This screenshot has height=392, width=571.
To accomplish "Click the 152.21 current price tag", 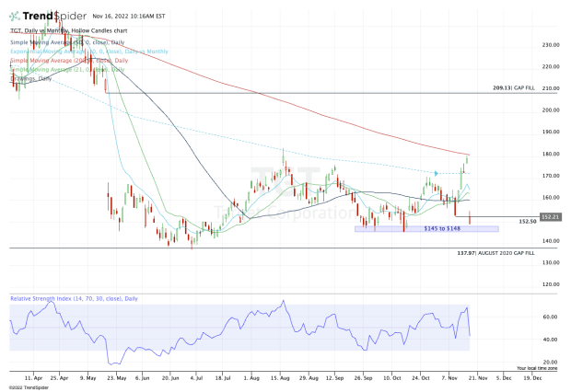I will point(551,217).
